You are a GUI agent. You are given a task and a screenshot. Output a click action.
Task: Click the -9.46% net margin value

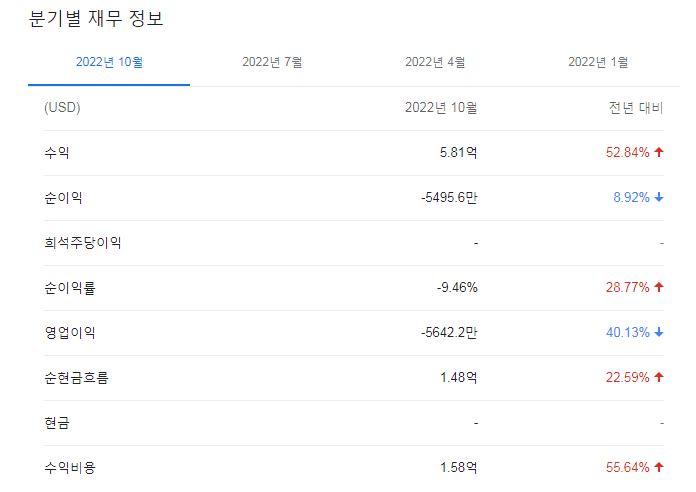coord(457,288)
